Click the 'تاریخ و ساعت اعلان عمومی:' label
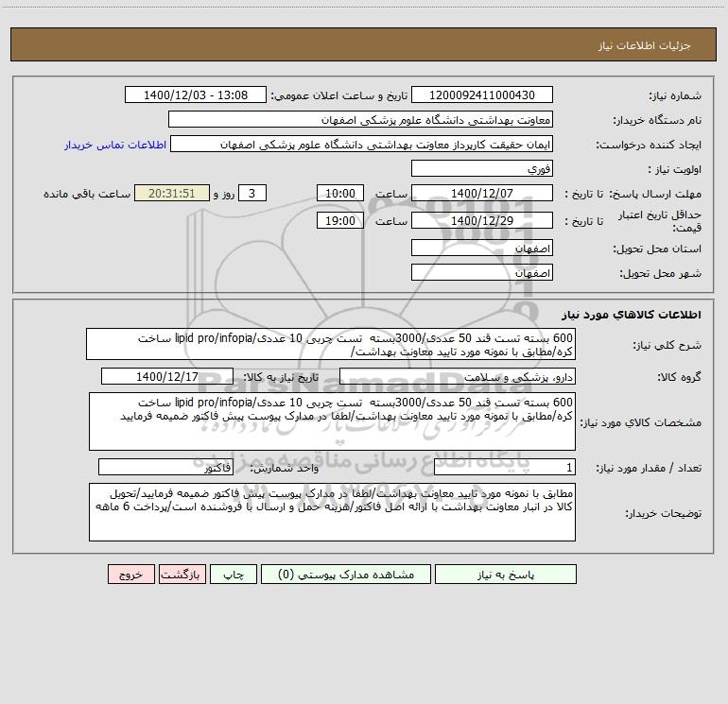728x704 pixels. click(x=338, y=96)
